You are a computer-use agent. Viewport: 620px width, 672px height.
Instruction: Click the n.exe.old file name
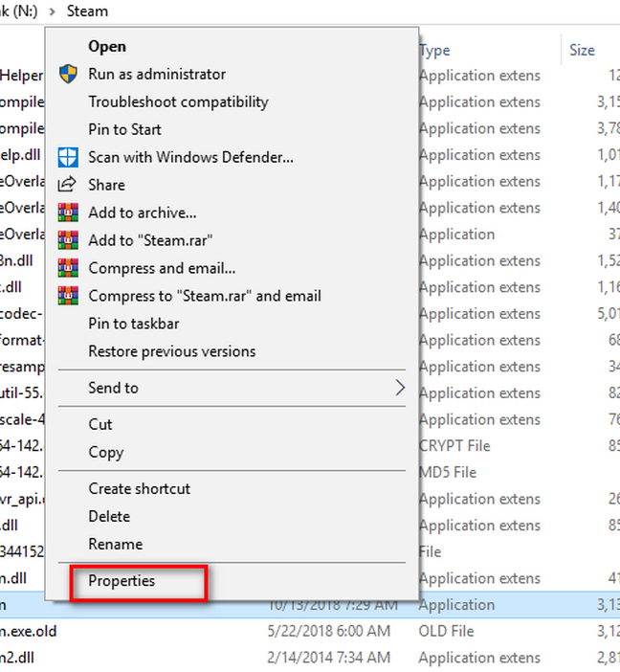point(29,631)
